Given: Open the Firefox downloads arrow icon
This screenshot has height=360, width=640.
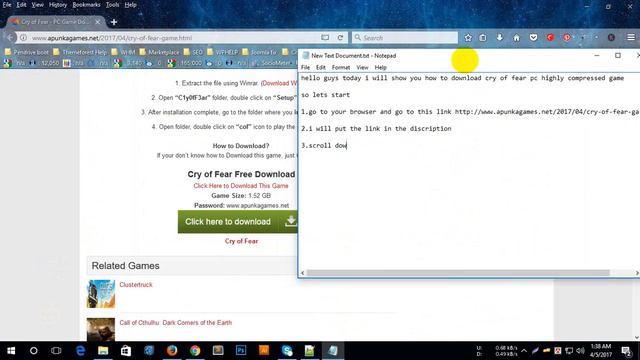Looking at the screenshot, I should point(500,38).
